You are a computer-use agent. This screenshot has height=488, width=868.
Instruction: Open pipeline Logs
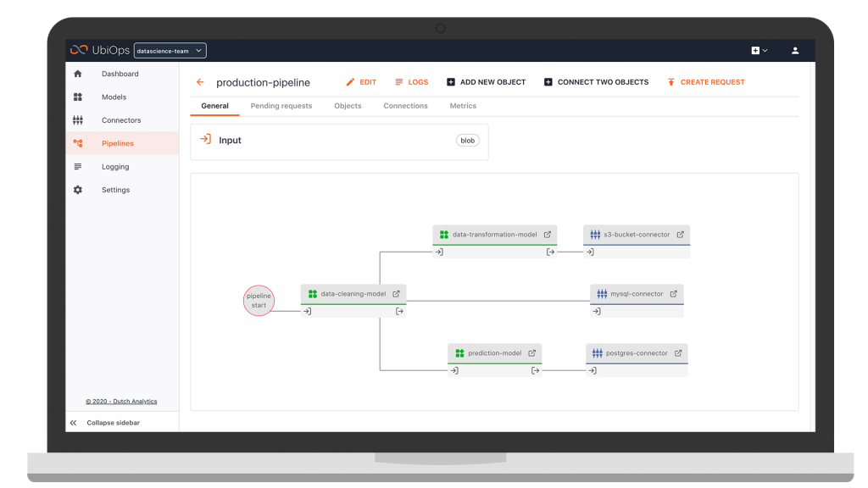tap(411, 82)
